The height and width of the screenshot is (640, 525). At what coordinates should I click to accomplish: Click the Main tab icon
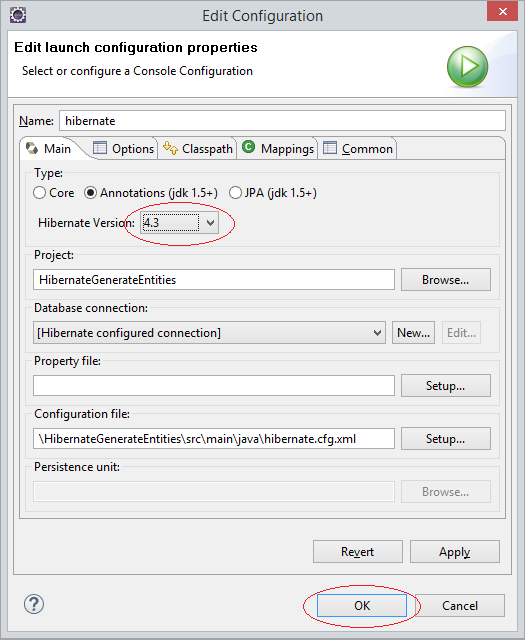32,148
